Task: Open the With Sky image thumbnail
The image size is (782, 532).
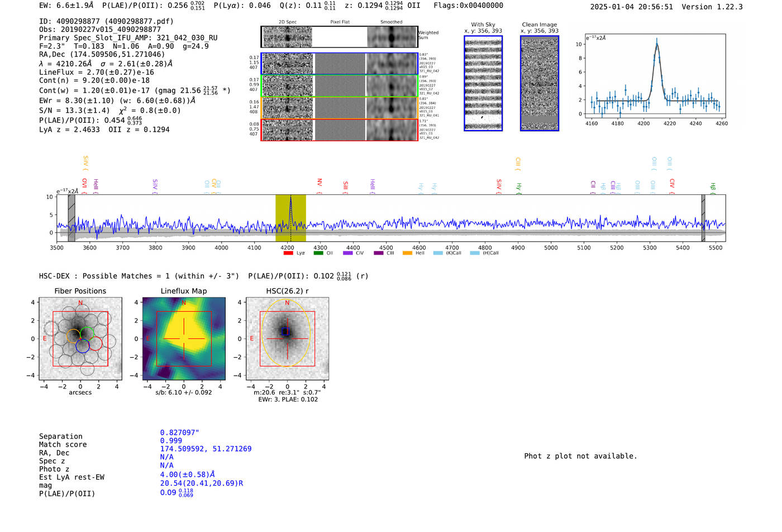Action: point(483,83)
